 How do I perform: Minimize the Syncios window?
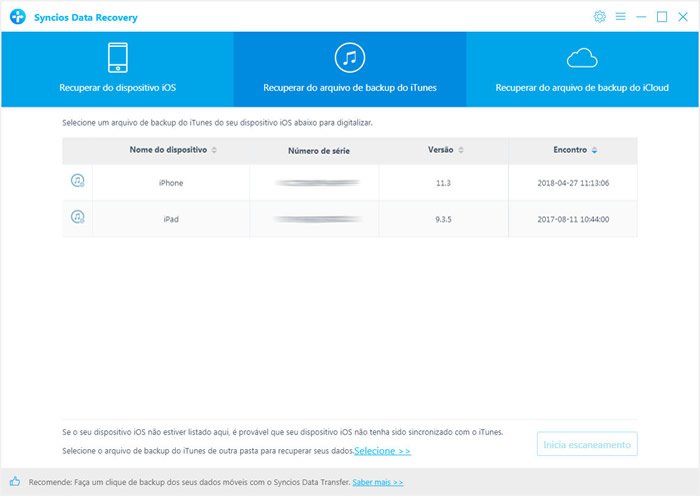pyautogui.click(x=641, y=17)
